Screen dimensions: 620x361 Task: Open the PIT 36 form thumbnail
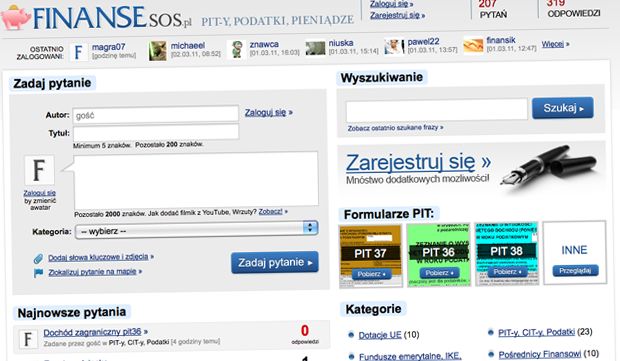(439, 254)
